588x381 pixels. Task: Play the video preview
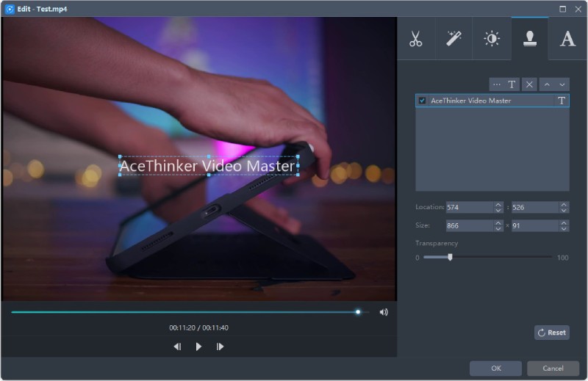tap(198, 346)
